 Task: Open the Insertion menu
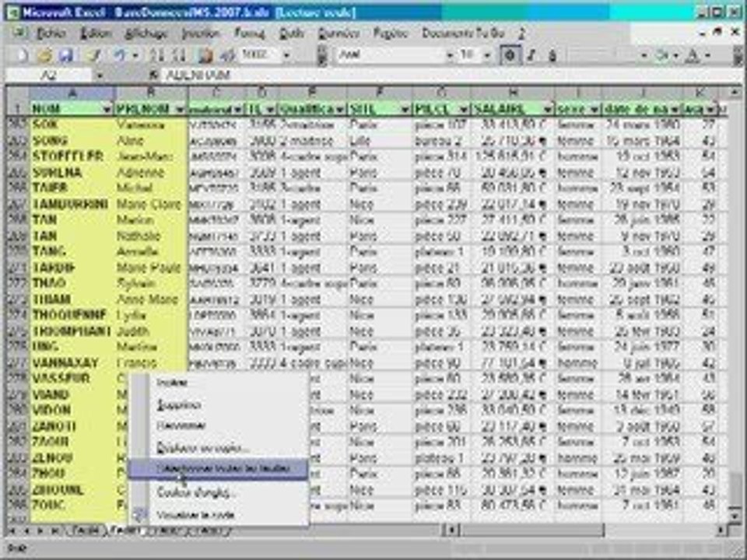click(201, 33)
